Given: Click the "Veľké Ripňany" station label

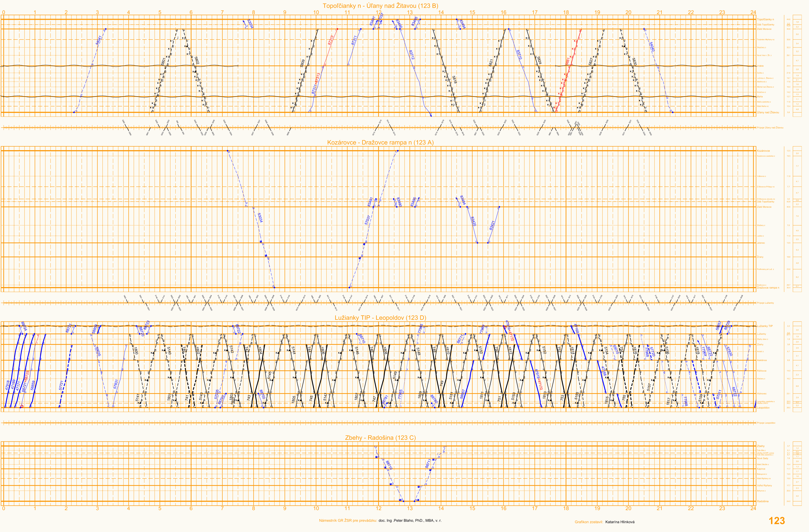Looking at the screenshot, I should coord(764,486).
